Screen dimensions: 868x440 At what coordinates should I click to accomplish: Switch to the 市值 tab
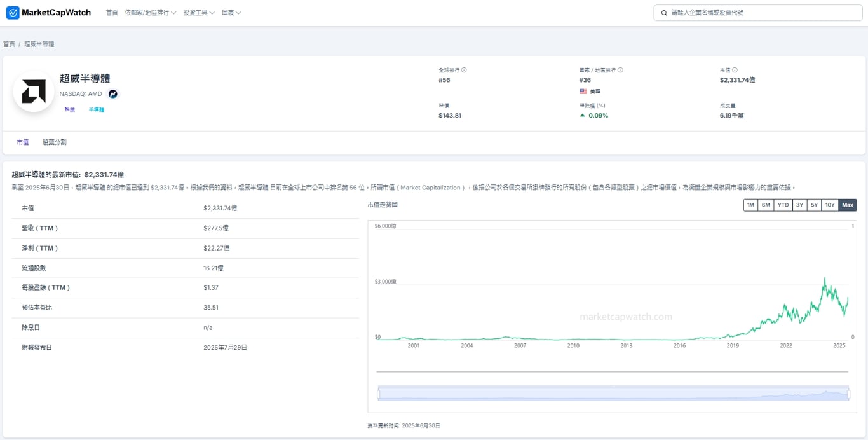coord(23,142)
